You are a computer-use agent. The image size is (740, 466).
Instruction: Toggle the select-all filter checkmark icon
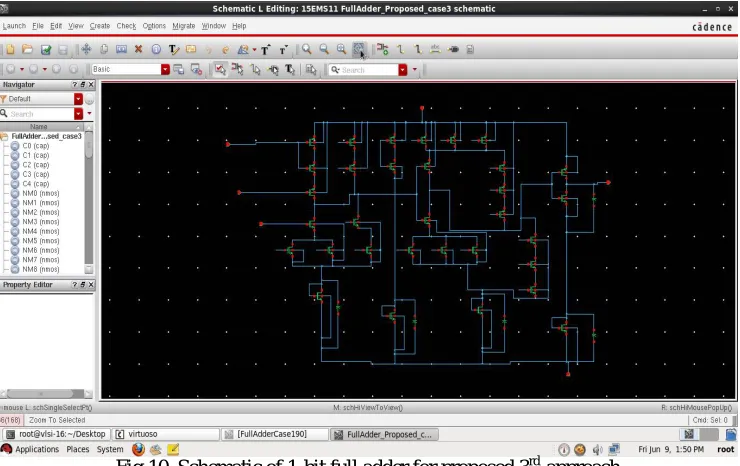tap(220, 69)
